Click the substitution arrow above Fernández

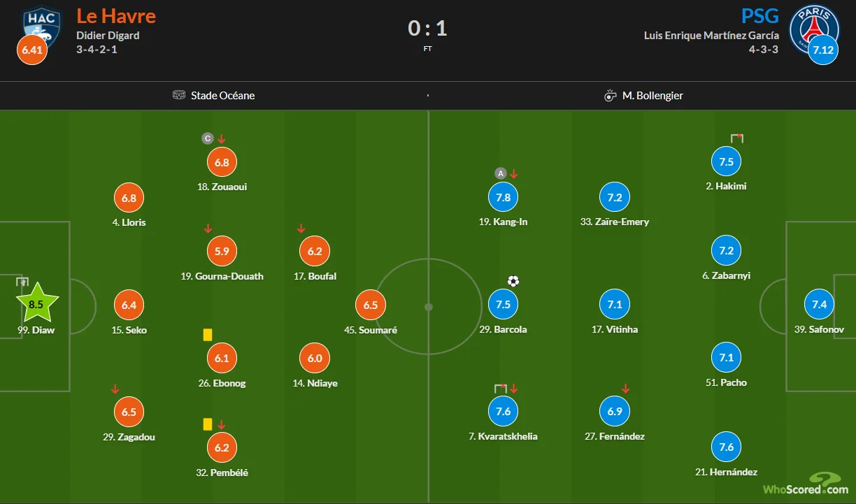coord(626,389)
